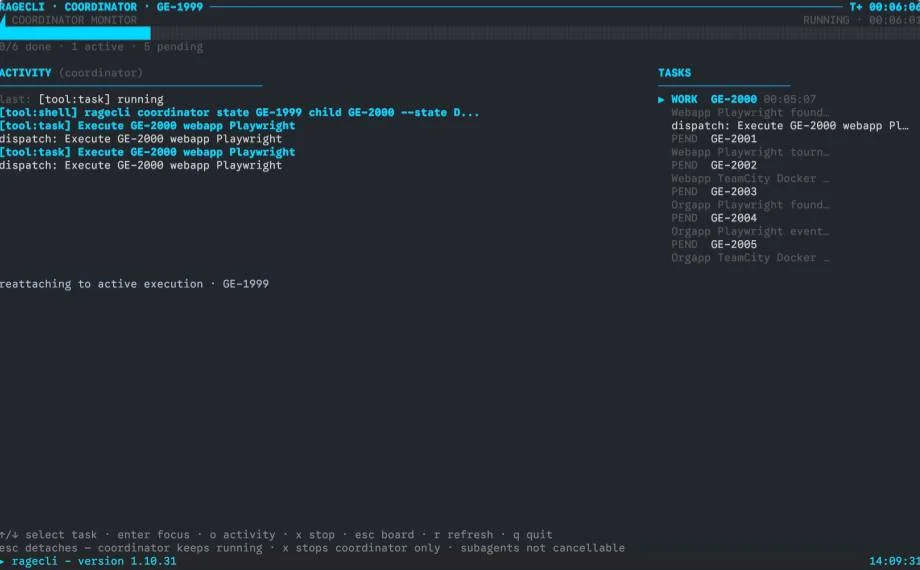Screen dimensions: 920x570
Task: Click 'Webapp TeamCity Docker' task description
Action: (x=750, y=178)
